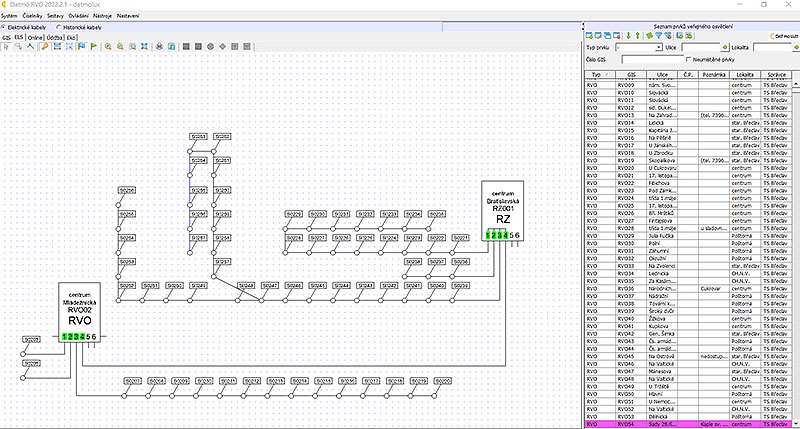Screen dimensions: 800x429
Task: Open the Nastavení menu
Action: pyautogui.click(x=128, y=16)
